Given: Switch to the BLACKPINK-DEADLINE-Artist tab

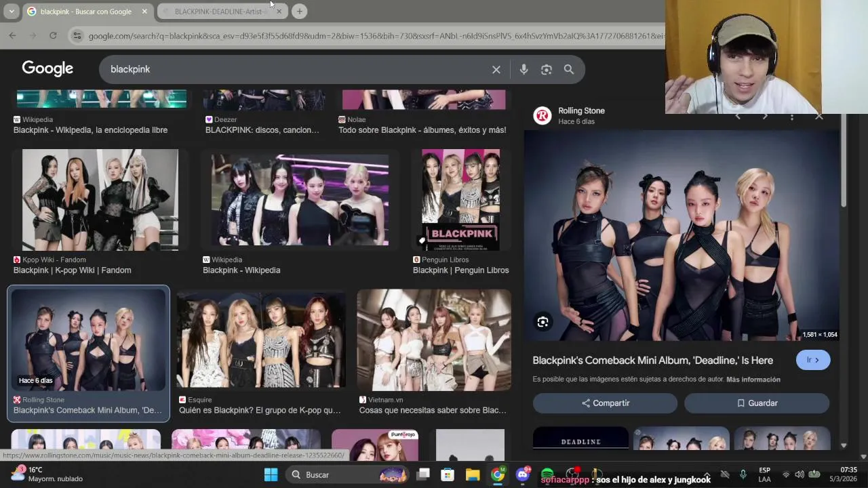Looking at the screenshot, I should point(218,12).
